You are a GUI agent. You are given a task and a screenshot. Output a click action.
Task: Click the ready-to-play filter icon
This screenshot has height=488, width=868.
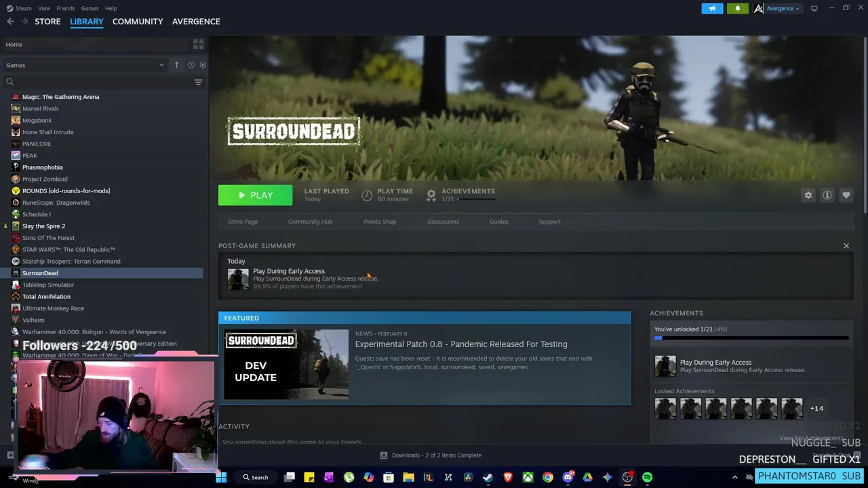(203, 65)
